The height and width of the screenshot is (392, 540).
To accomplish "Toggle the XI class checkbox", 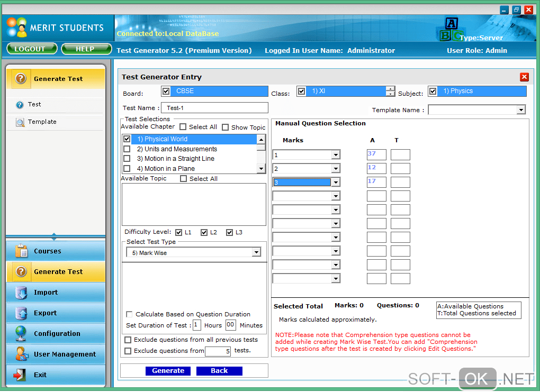I will tap(301, 91).
